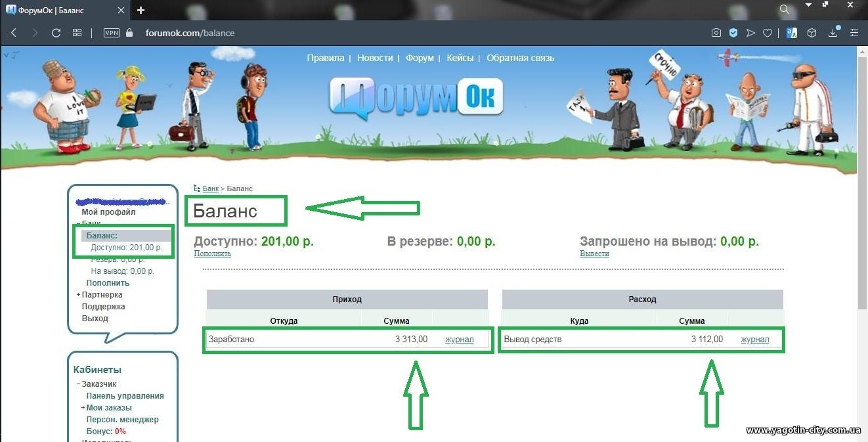Click the В резерве: 0,00 р. text
The width and height of the screenshot is (868, 442).
coord(441,241)
